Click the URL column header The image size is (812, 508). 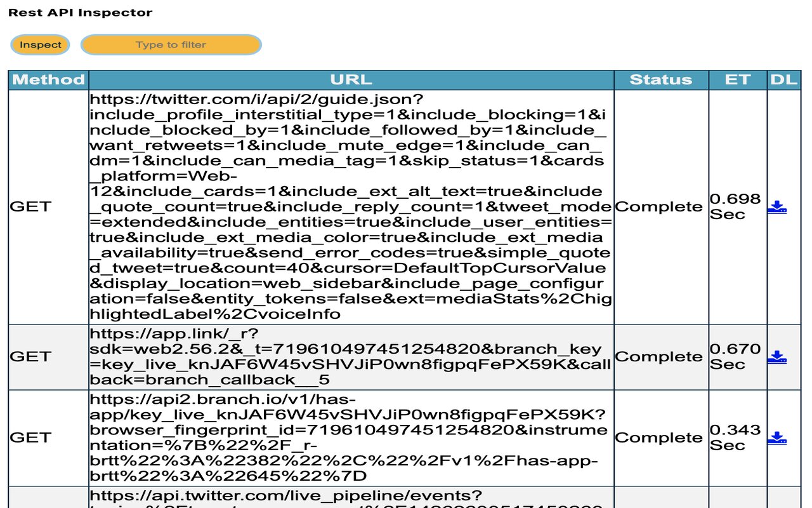click(351, 80)
